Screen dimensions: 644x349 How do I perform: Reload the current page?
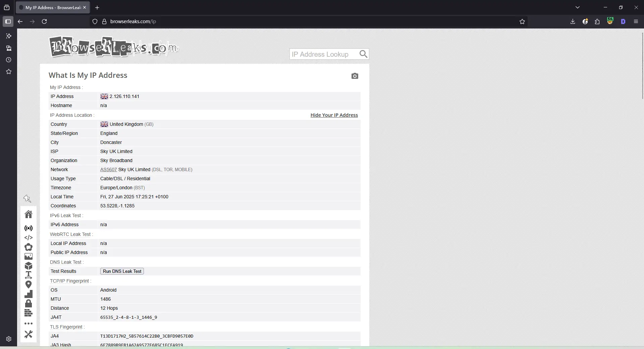point(44,21)
